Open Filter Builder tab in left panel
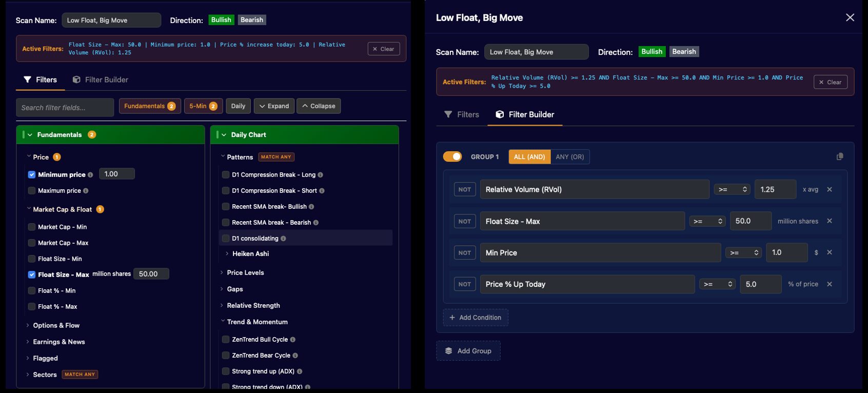The image size is (868, 393). [x=101, y=80]
